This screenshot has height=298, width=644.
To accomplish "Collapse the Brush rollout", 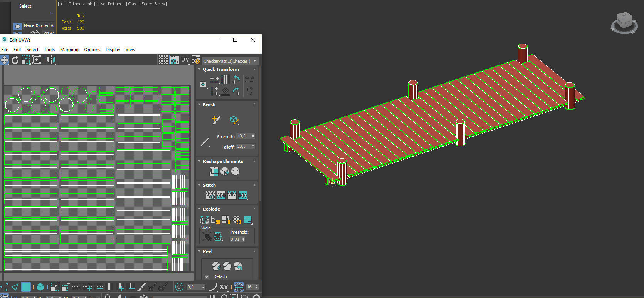I will click(199, 105).
